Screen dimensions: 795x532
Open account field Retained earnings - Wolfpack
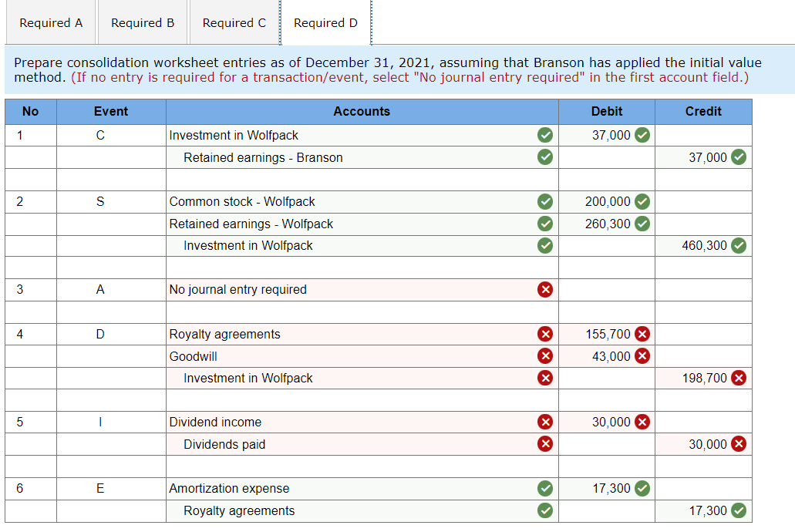362,224
